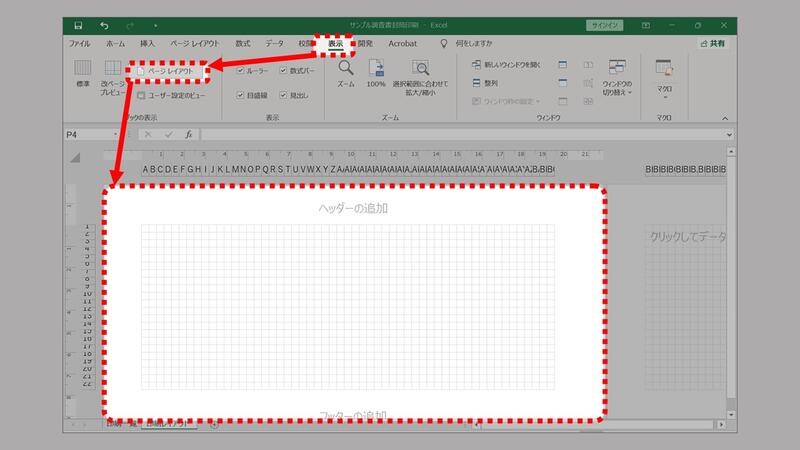
Task: Click the 共有 share button
Action: click(x=713, y=43)
